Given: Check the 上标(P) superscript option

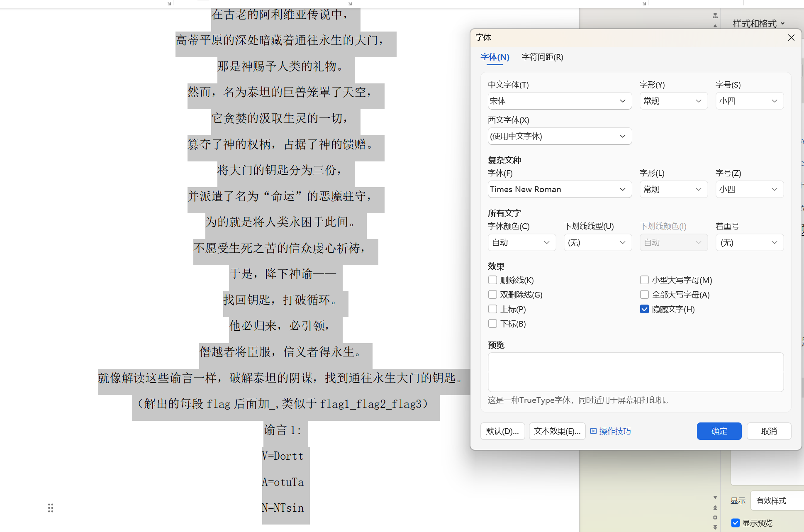Looking at the screenshot, I should tap(492, 309).
